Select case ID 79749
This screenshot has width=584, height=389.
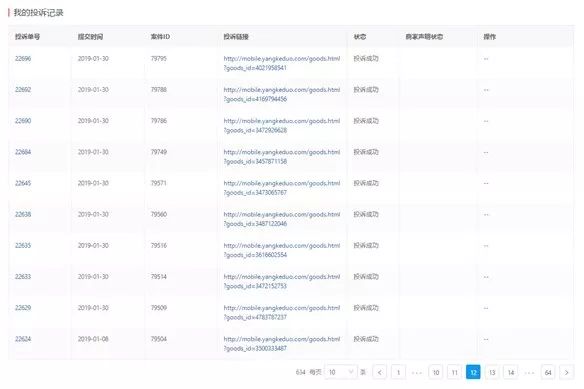[x=159, y=152]
